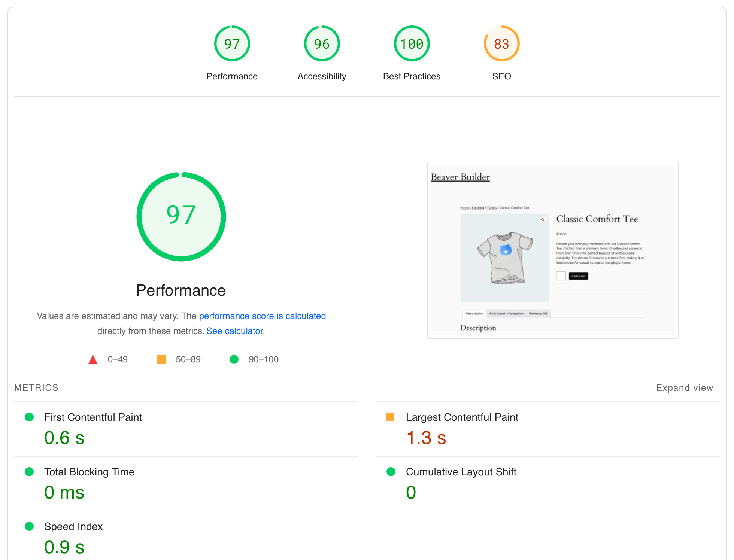The image size is (734, 560).
Task: Open the 'See calculator.' link
Action: pyautogui.click(x=235, y=331)
